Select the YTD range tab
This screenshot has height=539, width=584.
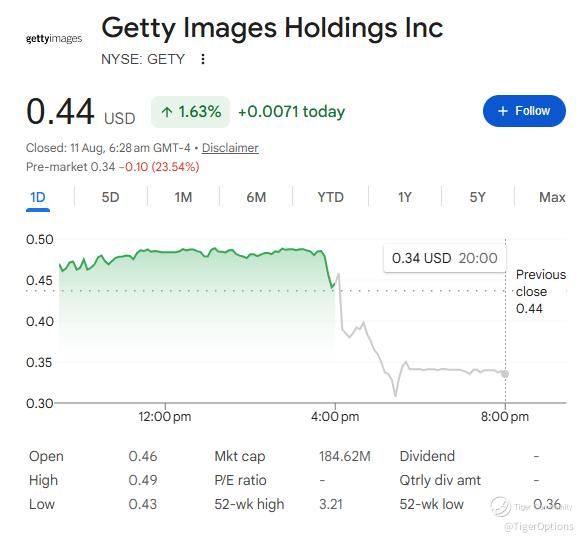[330, 197]
